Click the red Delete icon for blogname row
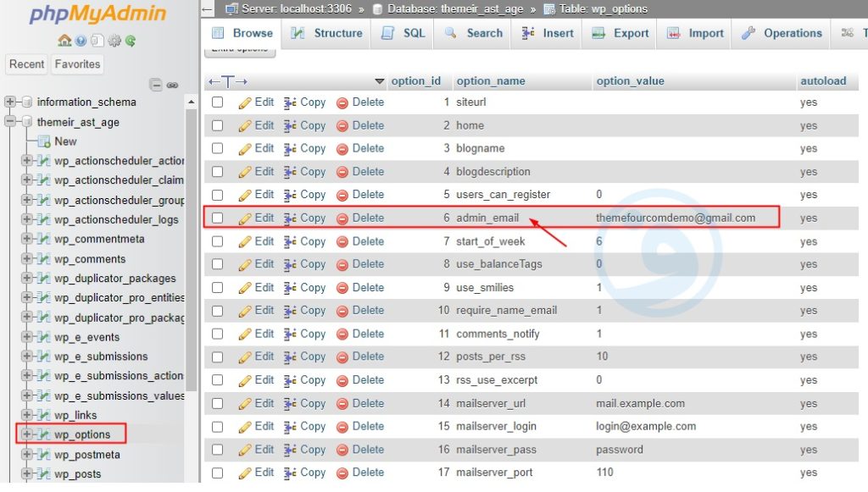The width and height of the screenshot is (868, 492). pos(342,149)
